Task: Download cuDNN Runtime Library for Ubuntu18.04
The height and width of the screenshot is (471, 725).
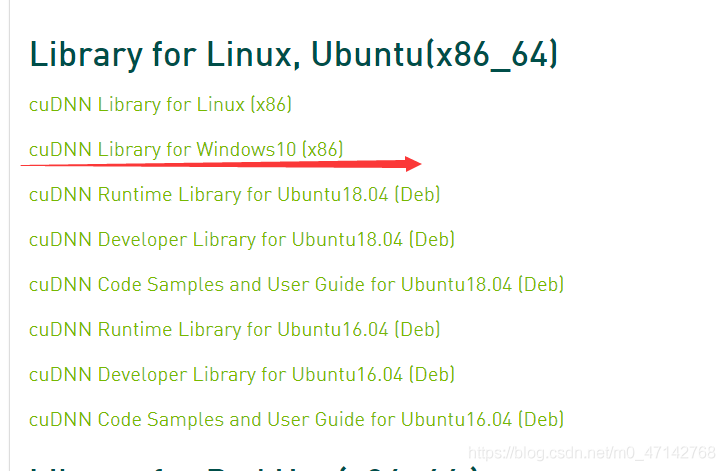Action: (x=234, y=194)
